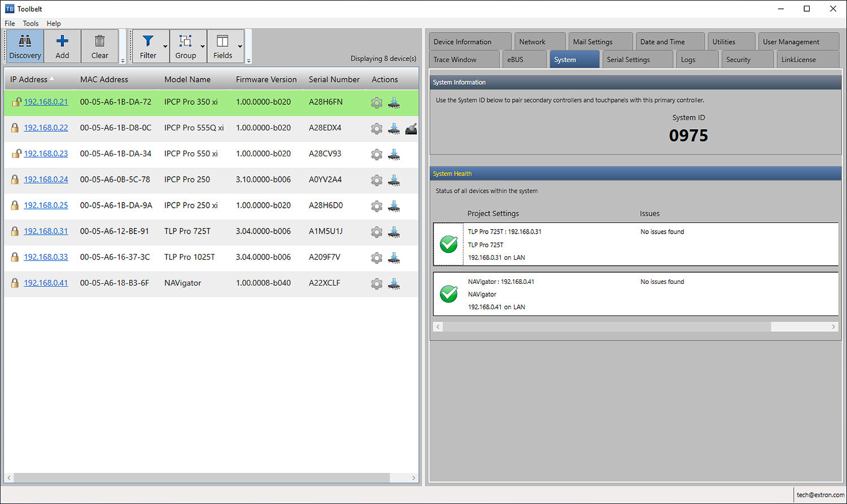Open gear settings for TLP Pro 725T
This screenshot has width=847, height=504.
pyautogui.click(x=377, y=232)
